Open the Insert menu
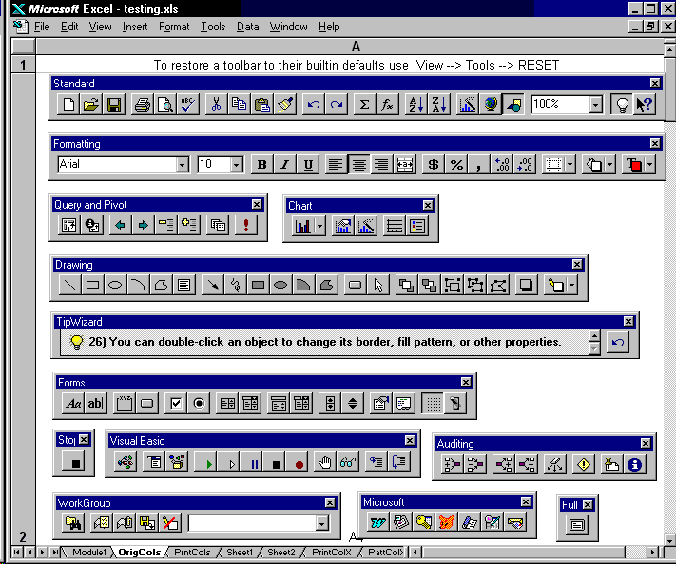Viewport: 676px width, 564px height. 135,27
